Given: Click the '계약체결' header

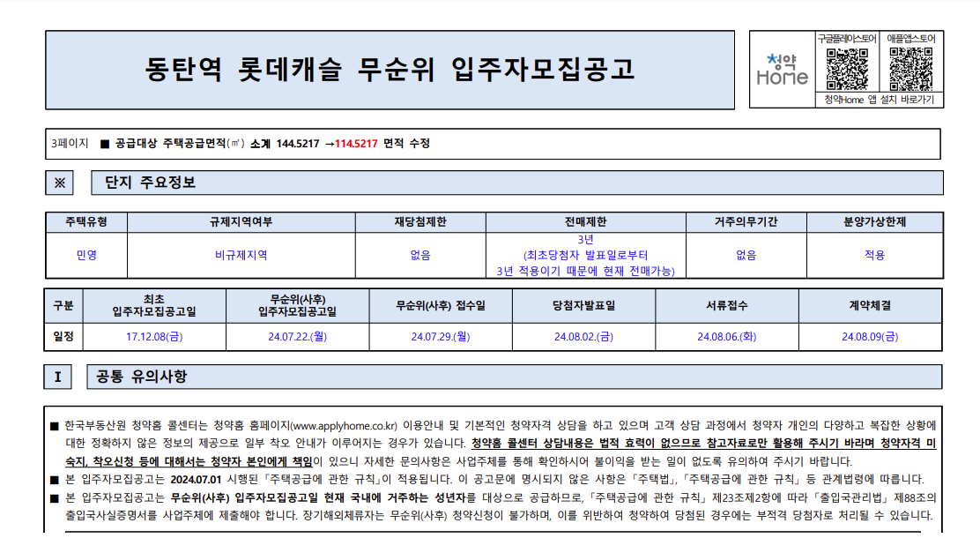Looking at the screenshot, I should (870, 306).
